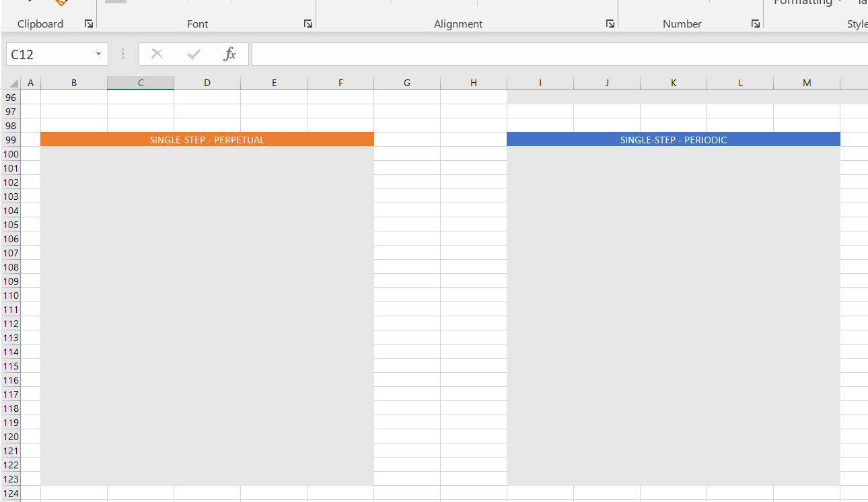This screenshot has height=502, width=868.
Task: Select the orange SINGLE-STEP - PERPETUAL header cell
Action: click(x=207, y=139)
